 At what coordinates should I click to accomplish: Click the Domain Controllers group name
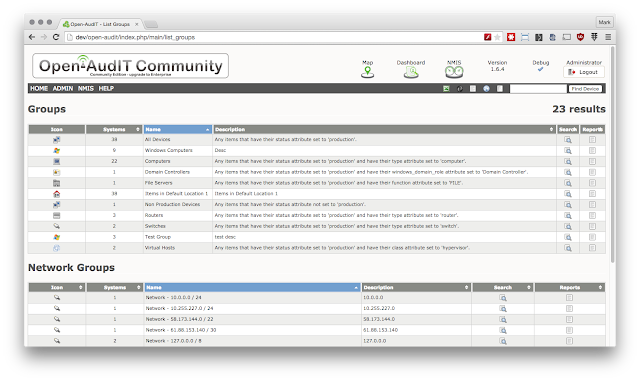tap(167, 172)
